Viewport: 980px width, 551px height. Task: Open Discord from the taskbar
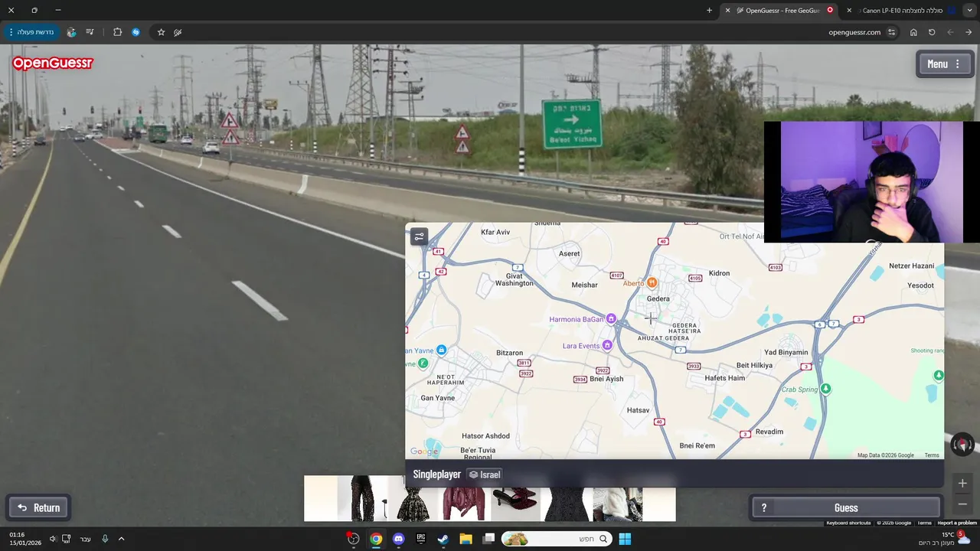point(398,539)
